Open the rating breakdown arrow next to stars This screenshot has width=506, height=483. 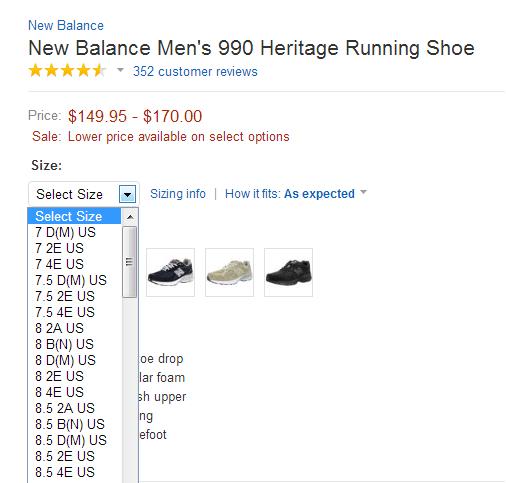[x=120, y=70]
